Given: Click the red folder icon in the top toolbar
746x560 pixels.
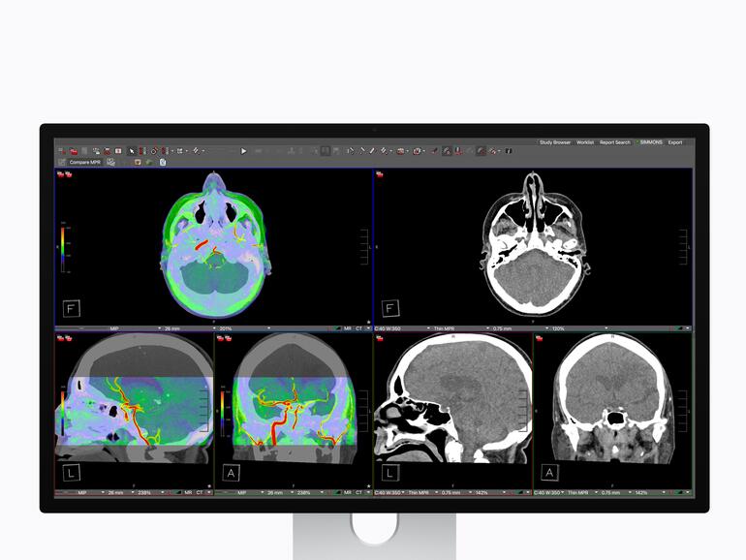Looking at the screenshot, I should pos(74,151).
